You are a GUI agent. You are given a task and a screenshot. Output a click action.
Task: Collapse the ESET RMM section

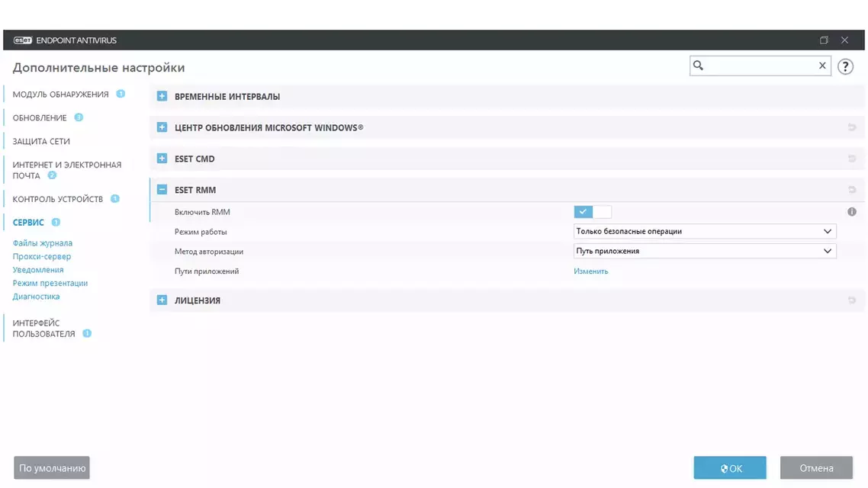(x=162, y=190)
